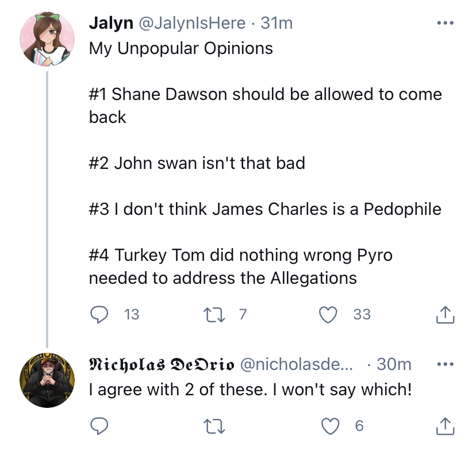Open Jalyn's profile picture
Viewport: 476px width, 451px height.
(x=47, y=39)
